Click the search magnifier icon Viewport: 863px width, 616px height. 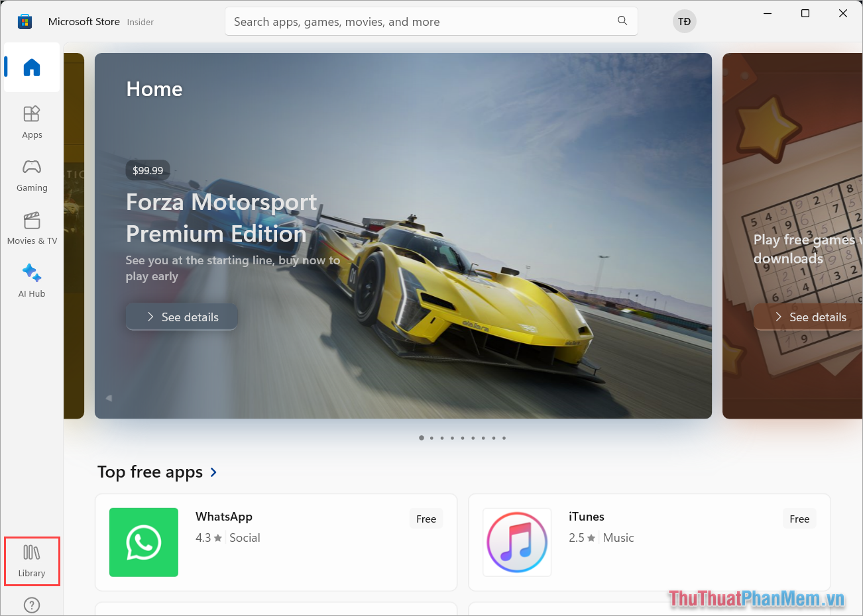click(622, 21)
